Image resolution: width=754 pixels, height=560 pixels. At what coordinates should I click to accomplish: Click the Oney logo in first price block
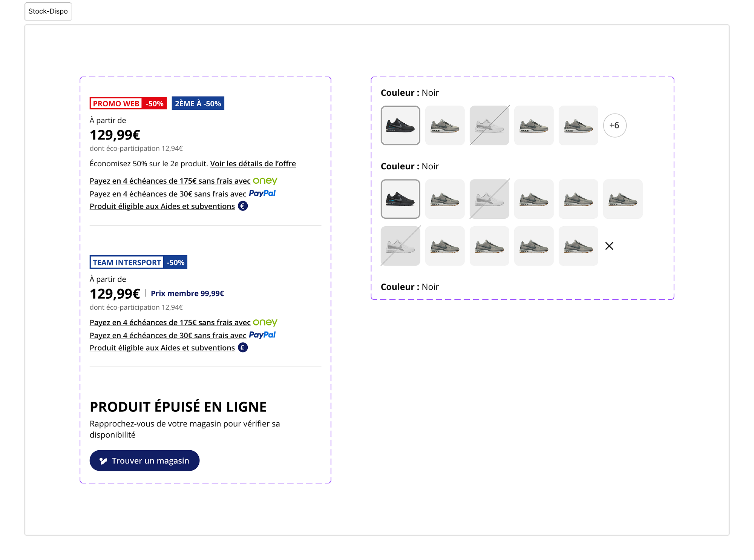(265, 181)
